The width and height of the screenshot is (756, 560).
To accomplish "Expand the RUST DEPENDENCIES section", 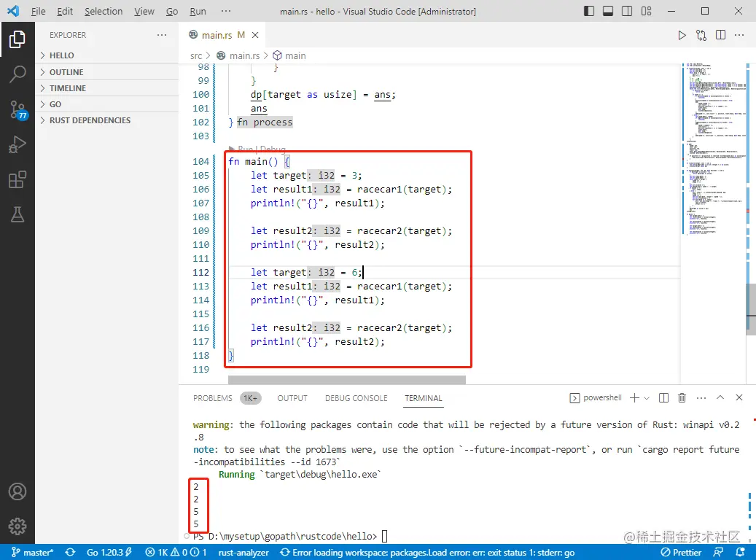I will coord(107,120).
